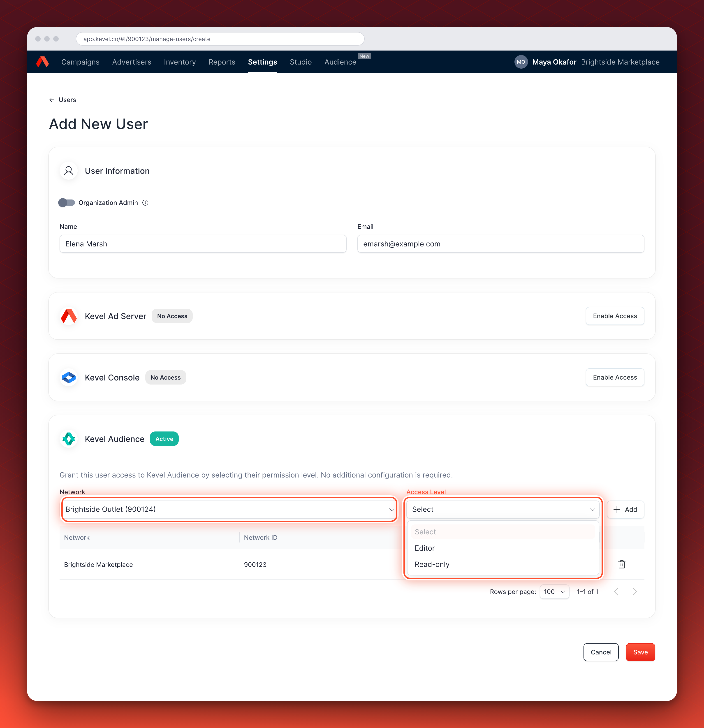
Task: Click the Add network button
Action: (x=625, y=510)
